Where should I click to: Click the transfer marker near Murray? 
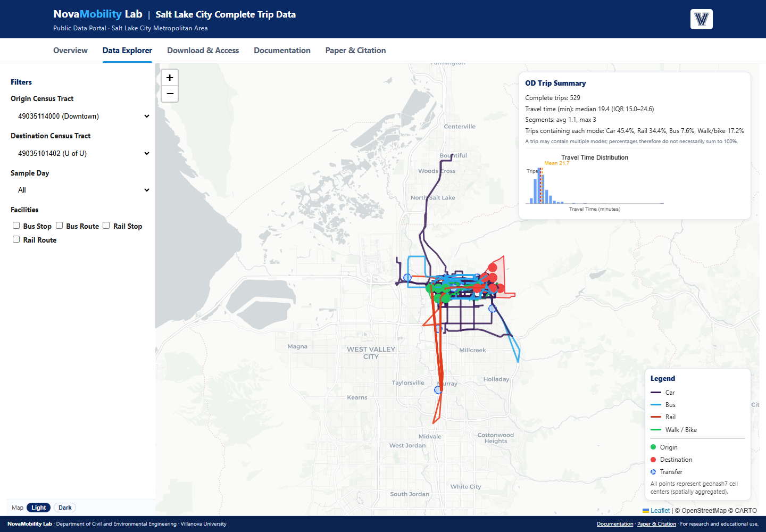click(x=438, y=390)
